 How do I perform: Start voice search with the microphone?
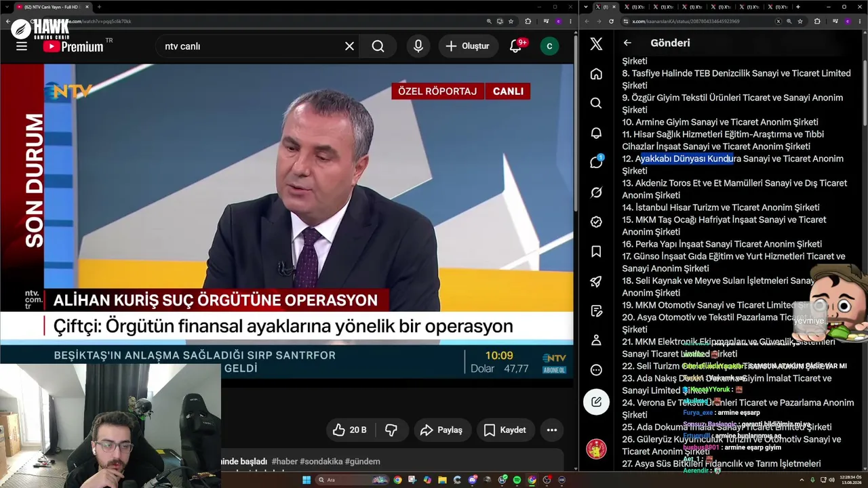418,46
